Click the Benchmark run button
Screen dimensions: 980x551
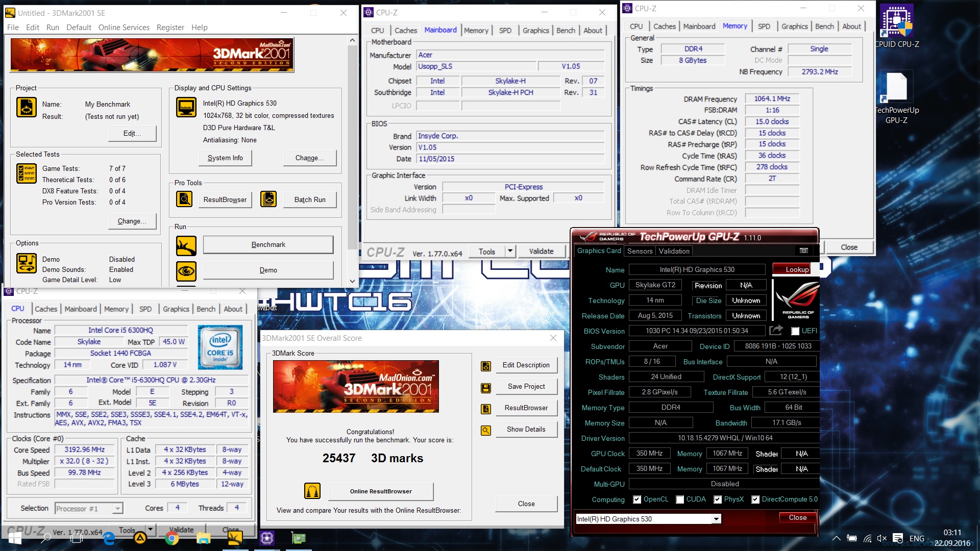click(x=268, y=245)
